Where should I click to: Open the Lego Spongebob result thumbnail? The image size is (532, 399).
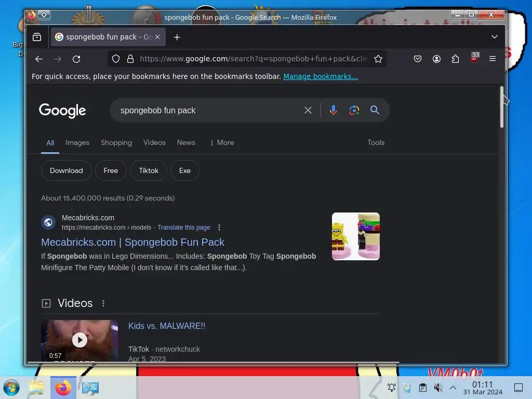(x=355, y=236)
